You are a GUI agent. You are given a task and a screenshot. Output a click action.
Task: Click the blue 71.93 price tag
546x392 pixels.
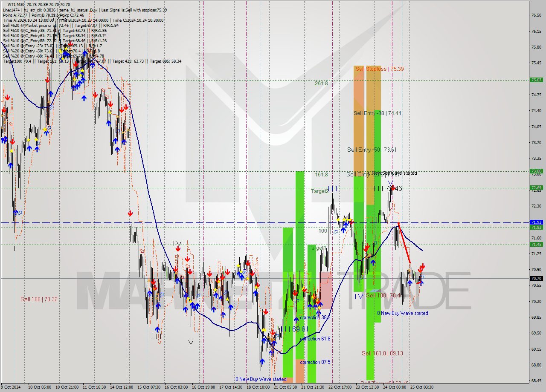[536, 222]
